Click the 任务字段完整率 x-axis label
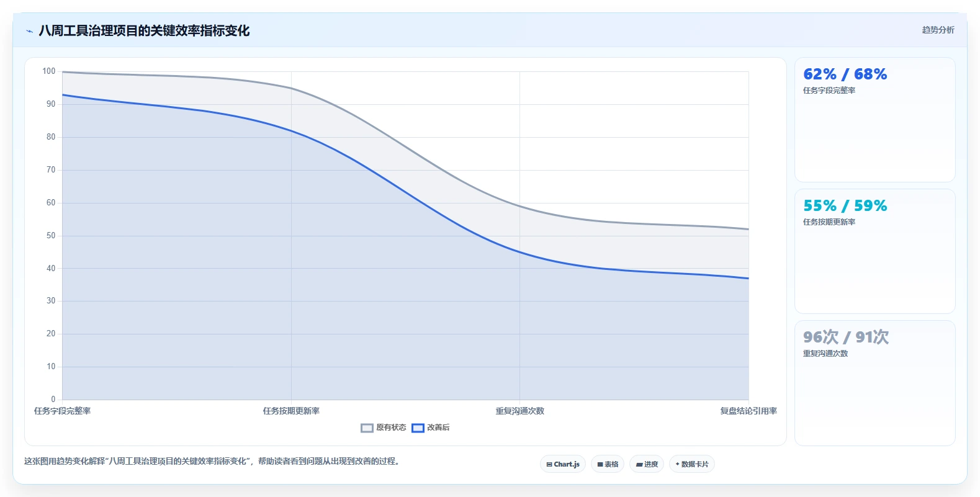This screenshot has height=497, width=980. (62, 411)
